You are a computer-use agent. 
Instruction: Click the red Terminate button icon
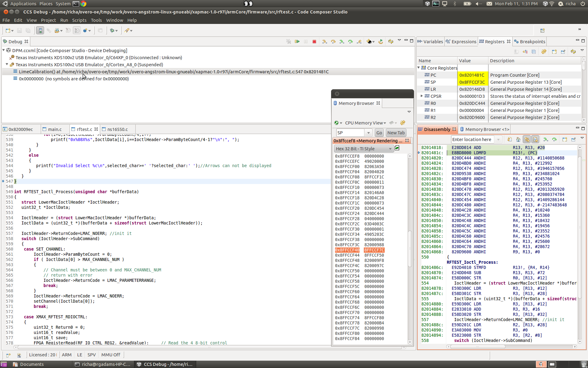coord(314,41)
